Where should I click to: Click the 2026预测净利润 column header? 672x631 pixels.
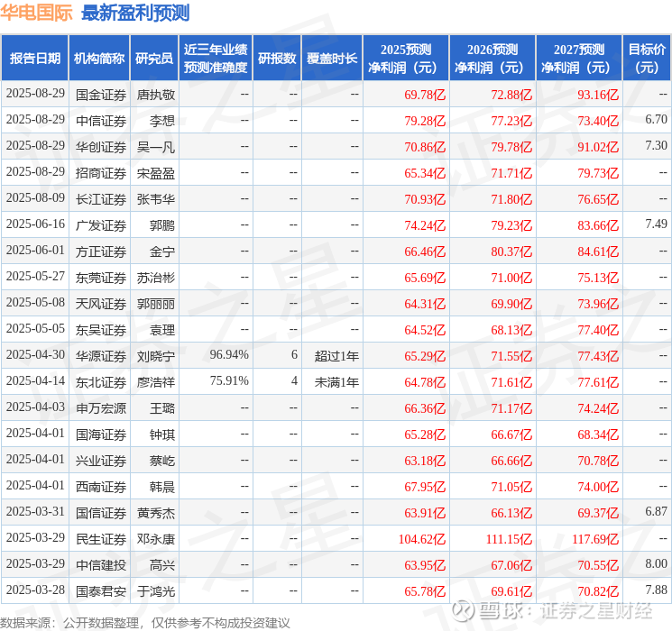[492, 59]
